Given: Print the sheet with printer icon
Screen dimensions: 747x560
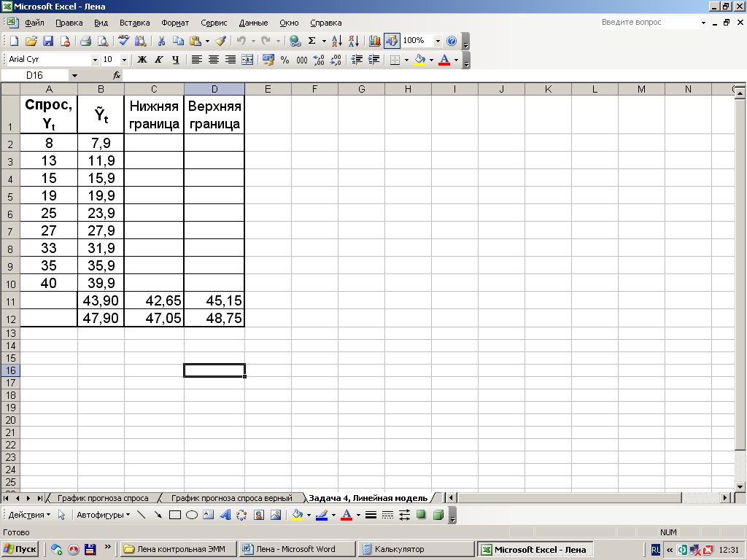Looking at the screenshot, I should (x=86, y=41).
